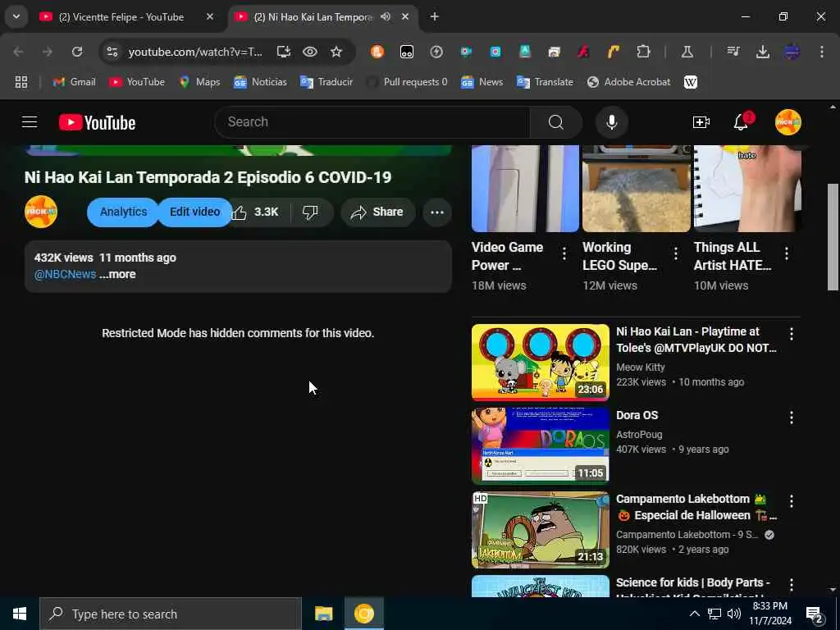
Task: Focus the YouTube Search field
Action: 372,122
